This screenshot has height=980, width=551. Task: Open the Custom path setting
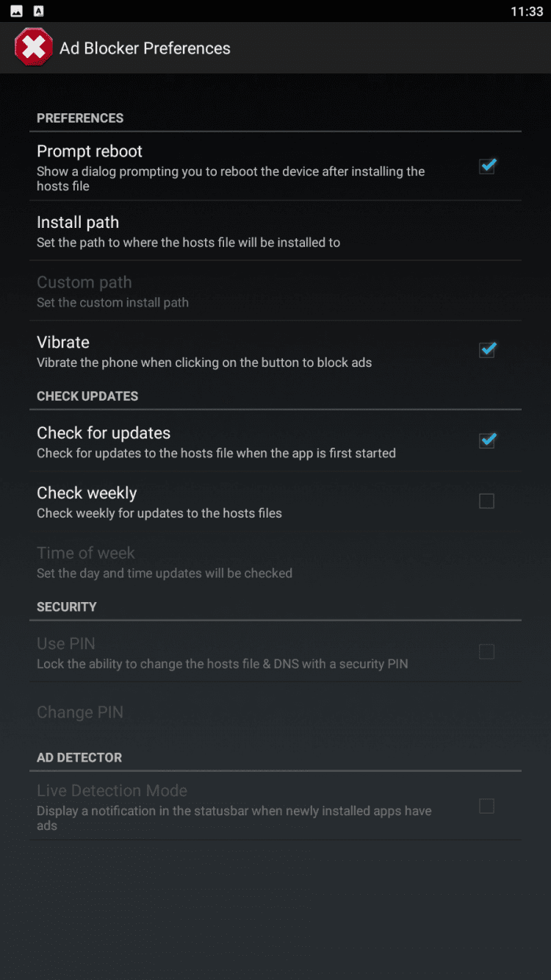(x=275, y=291)
